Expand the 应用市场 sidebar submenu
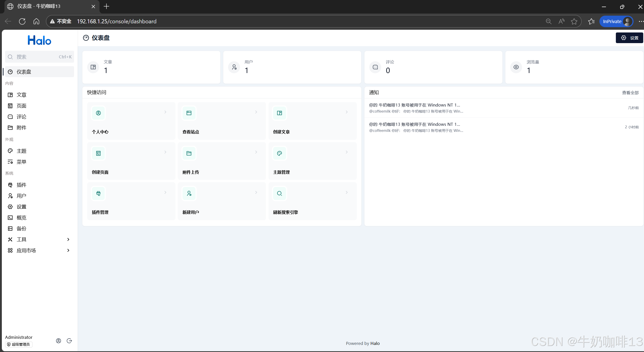644x352 pixels. 68,250
